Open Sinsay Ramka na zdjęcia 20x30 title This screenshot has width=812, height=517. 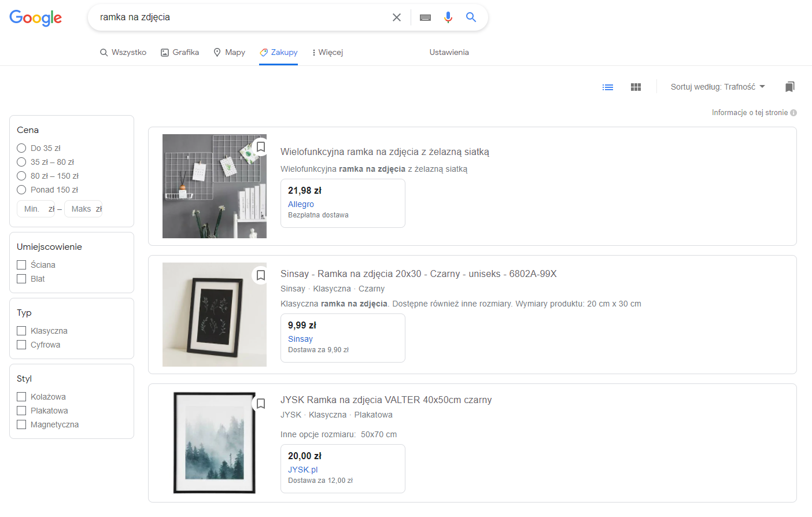coord(418,274)
